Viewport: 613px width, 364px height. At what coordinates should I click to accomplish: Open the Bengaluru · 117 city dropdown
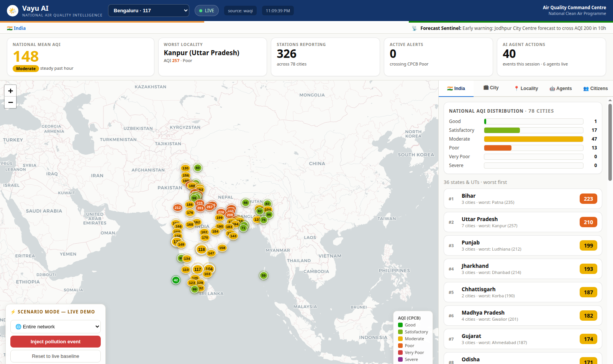pos(149,11)
